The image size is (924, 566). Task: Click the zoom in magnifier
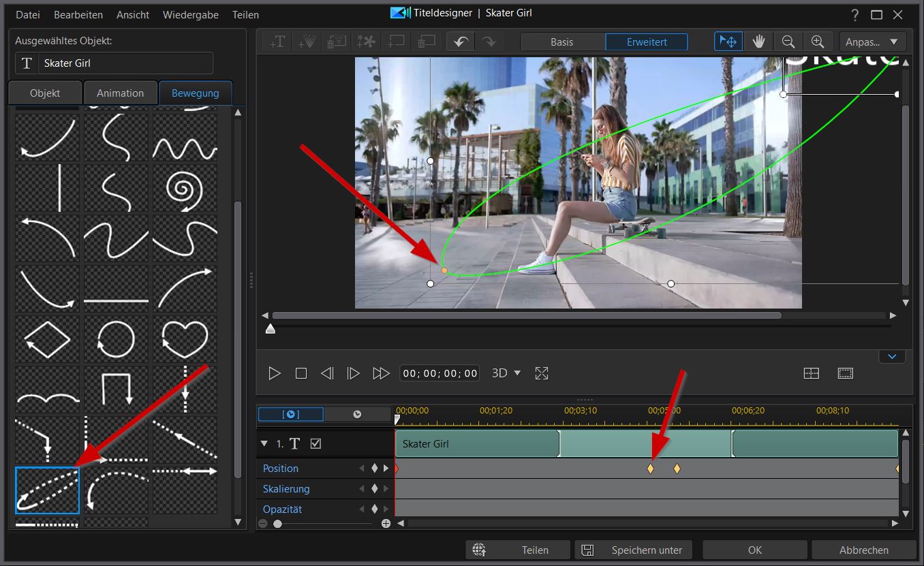[x=818, y=42]
